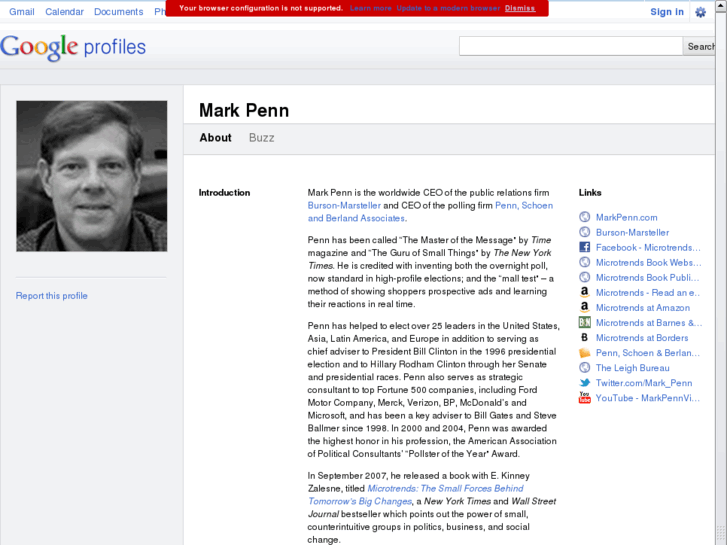Click the globe icon beside The Leigh Bureau
The image size is (727, 545).
pyautogui.click(x=585, y=368)
